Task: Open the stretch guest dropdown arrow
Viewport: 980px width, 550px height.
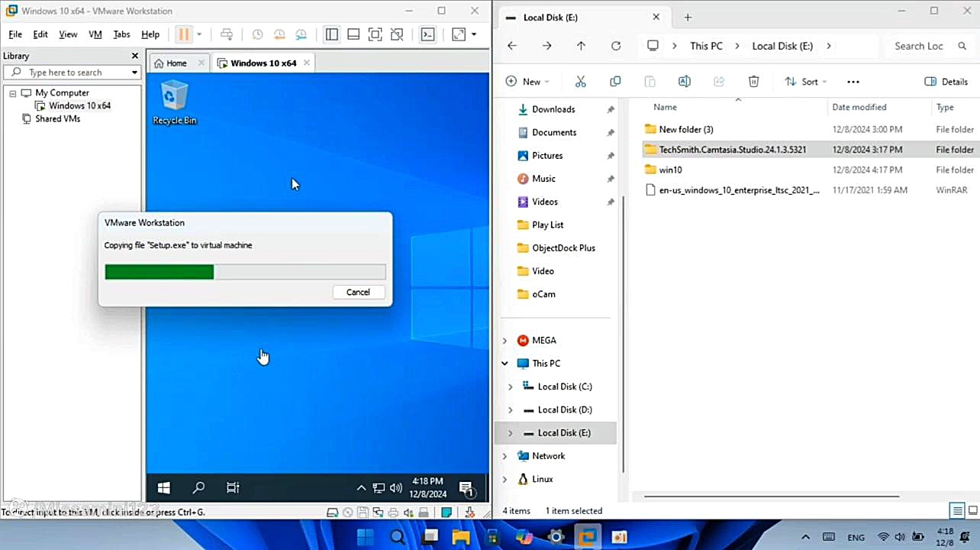Action: coord(474,34)
